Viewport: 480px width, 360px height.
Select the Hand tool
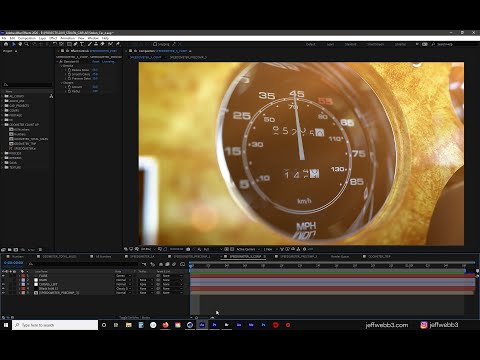pyautogui.click(x=20, y=44)
